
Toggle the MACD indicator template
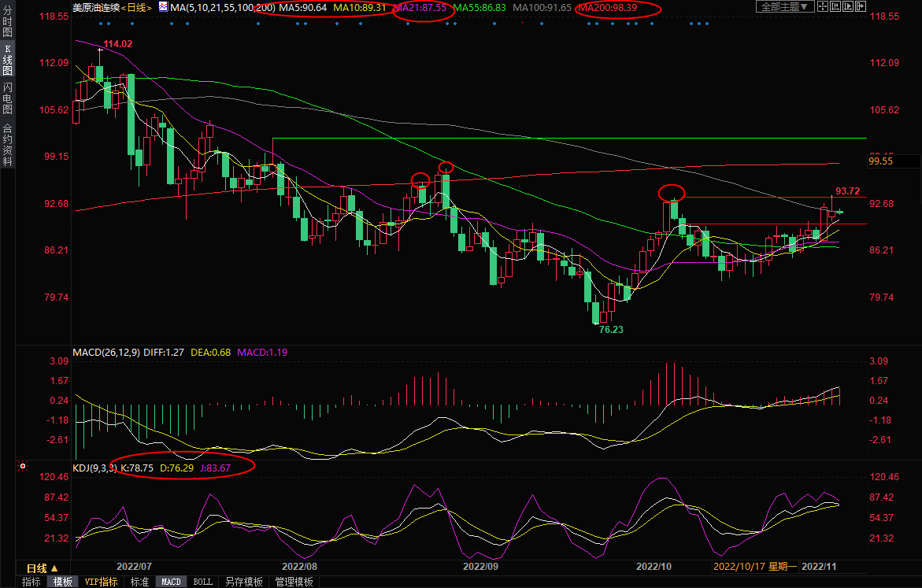tap(171, 582)
